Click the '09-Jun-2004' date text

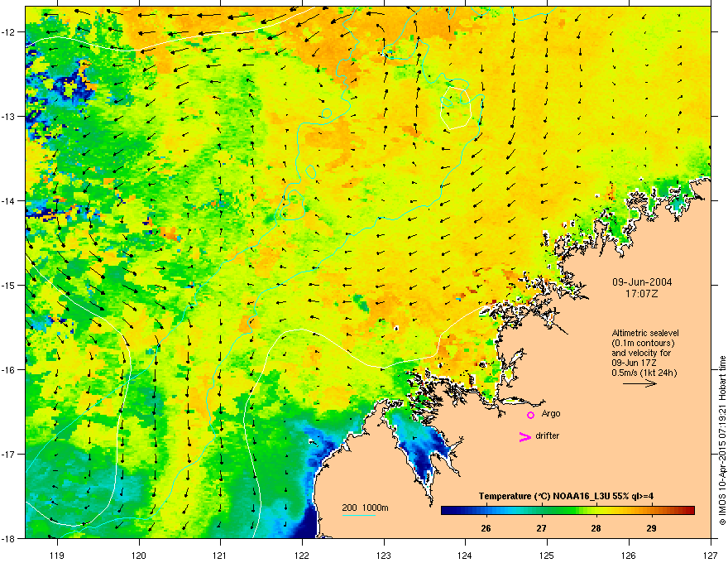pyautogui.click(x=642, y=282)
